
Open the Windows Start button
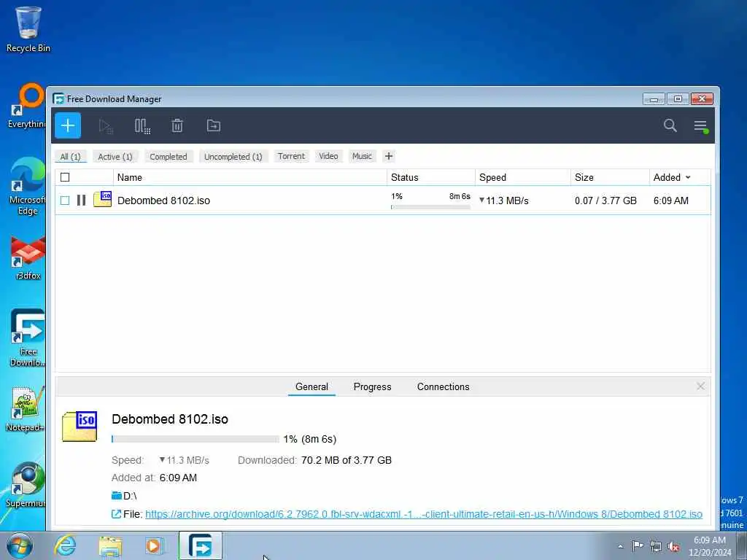(20, 545)
